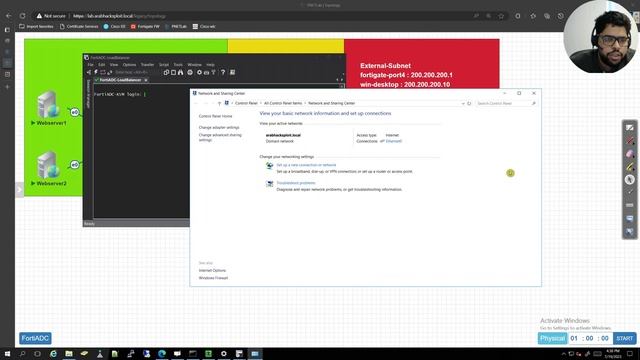The image size is (640, 360).
Task: Click the timer hours field showing 01
Action: [574, 338]
